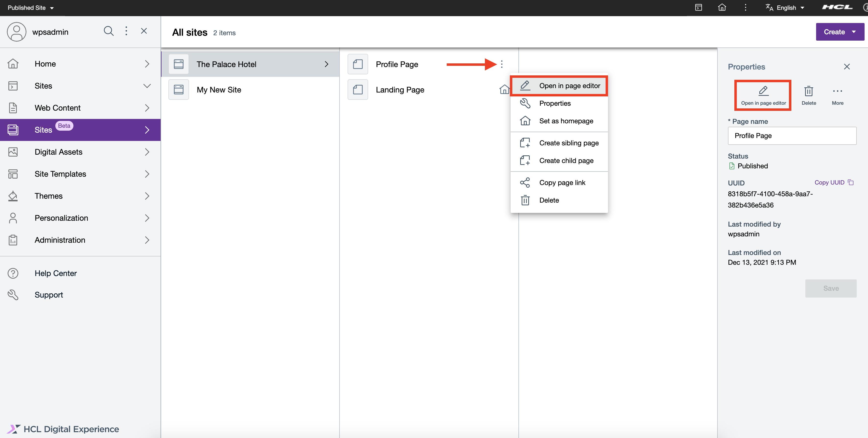Screen dimensions: 868x438
Task: Click the homepage icon beside Landing Page
Action: 504,89
